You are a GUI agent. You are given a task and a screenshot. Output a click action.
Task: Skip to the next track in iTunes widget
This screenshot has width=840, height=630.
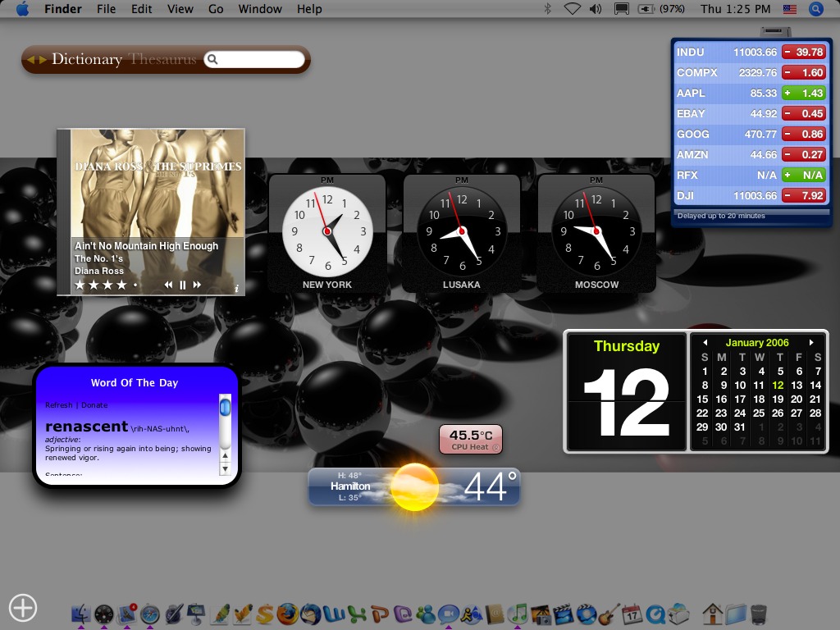197,285
